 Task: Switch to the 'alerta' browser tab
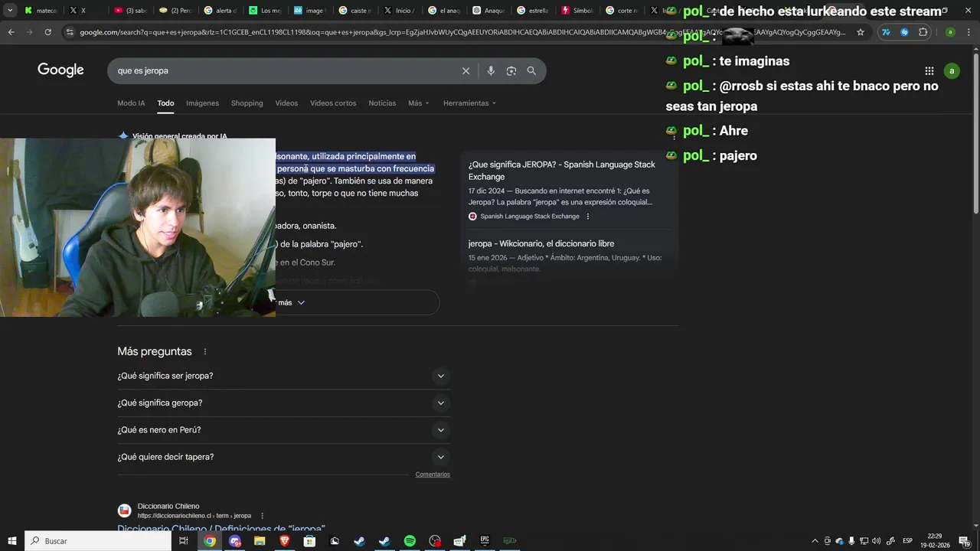(x=220, y=11)
